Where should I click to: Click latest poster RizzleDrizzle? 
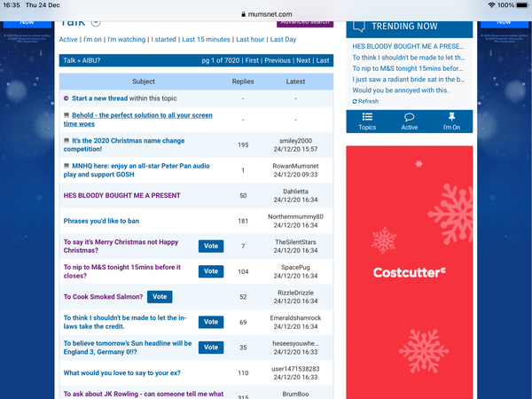pyautogui.click(x=295, y=293)
